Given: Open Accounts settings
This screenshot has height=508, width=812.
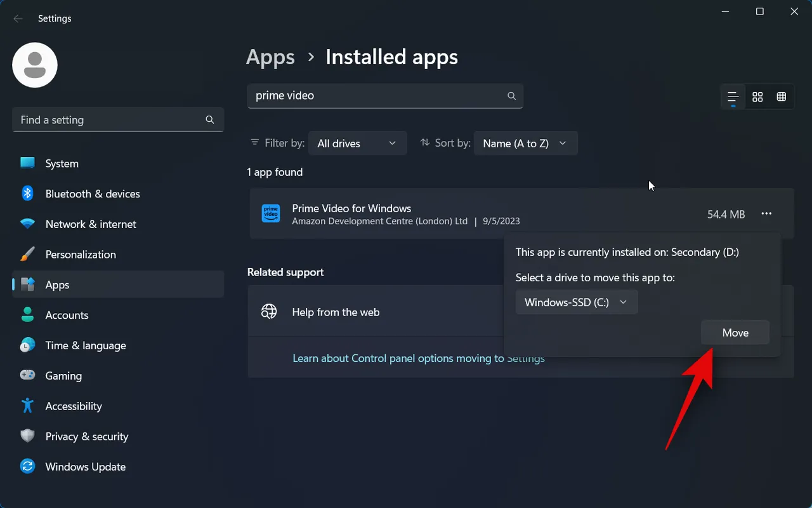Looking at the screenshot, I should pos(118,315).
